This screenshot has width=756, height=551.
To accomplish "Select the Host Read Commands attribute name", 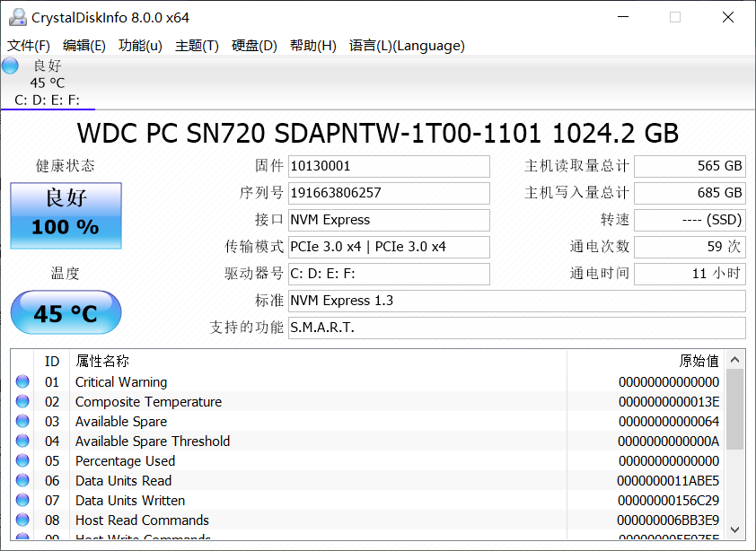I will coord(142,520).
